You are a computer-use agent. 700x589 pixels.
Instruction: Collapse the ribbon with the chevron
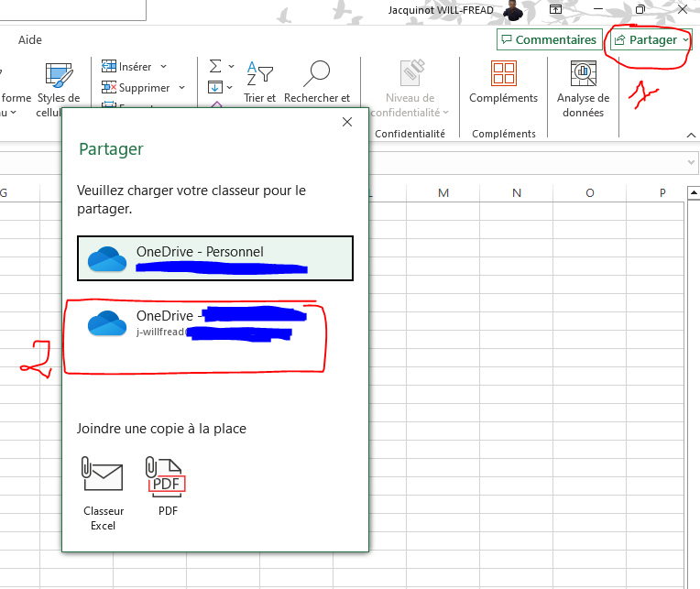[691, 135]
